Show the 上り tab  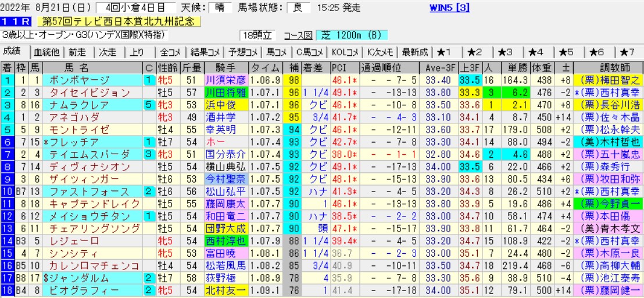pos(138,51)
